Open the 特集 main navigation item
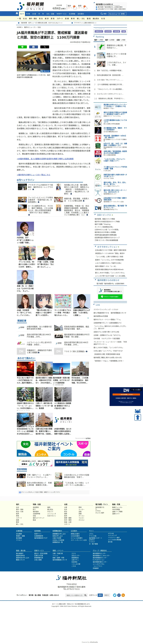 (28, 14)
